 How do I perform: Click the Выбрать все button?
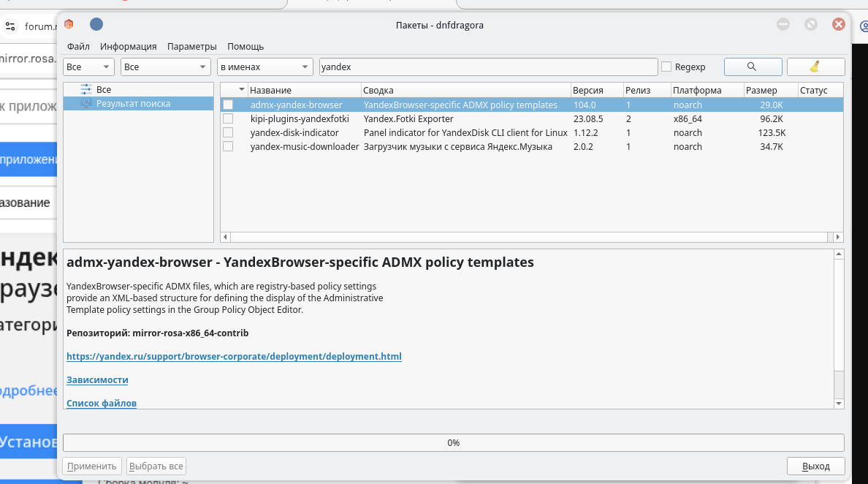tap(156, 466)
